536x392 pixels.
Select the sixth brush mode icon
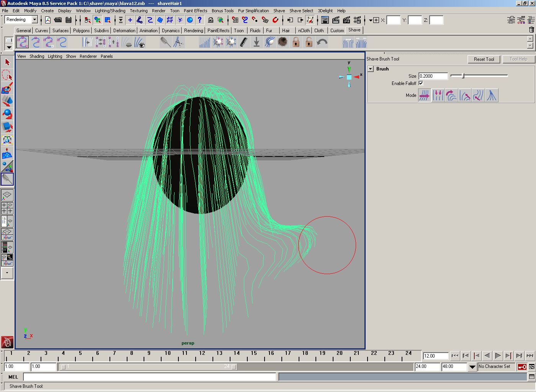pos(492,95)
